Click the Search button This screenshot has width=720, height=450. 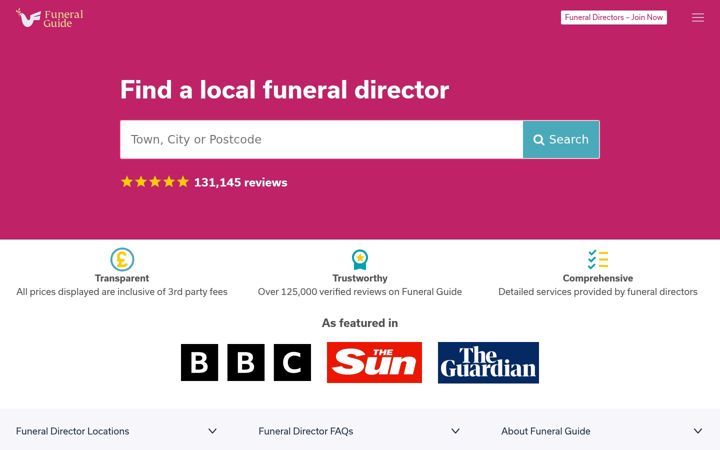[x=561, y=140]
